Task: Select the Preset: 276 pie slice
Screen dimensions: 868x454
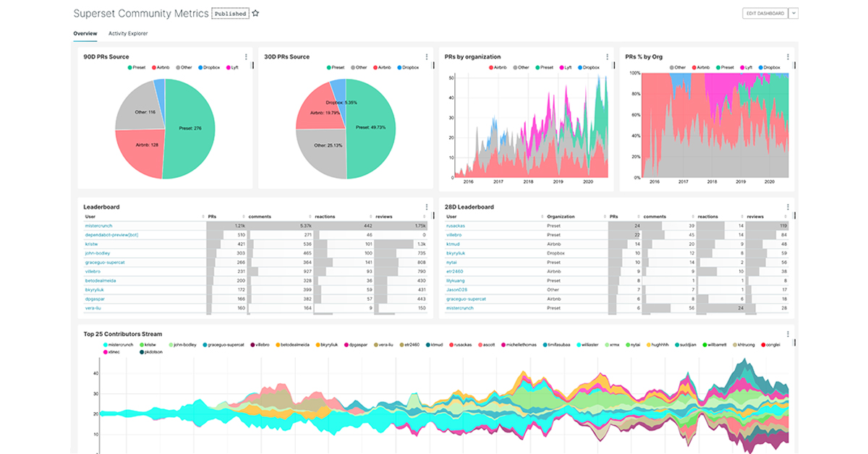Action: tap(191, 129)
